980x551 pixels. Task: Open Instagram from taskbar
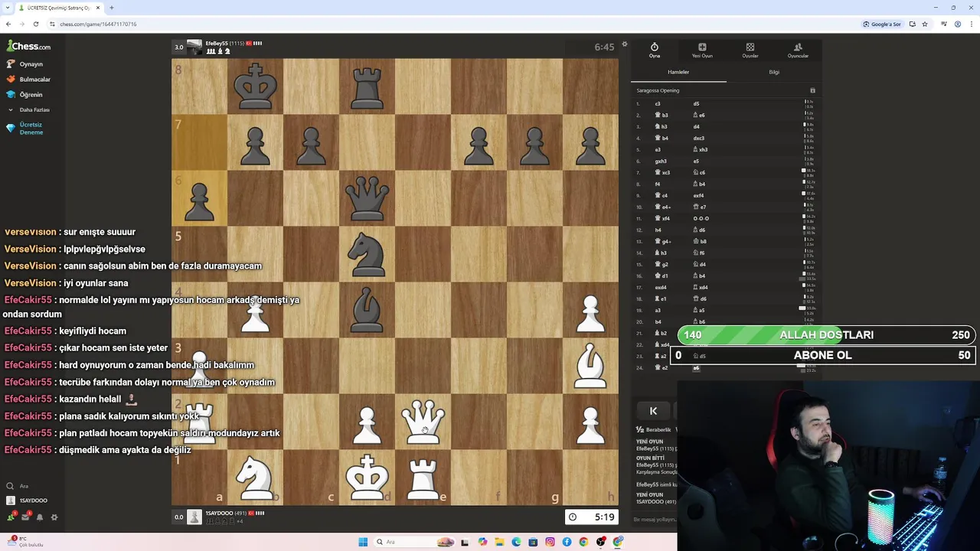click(550, 542)
